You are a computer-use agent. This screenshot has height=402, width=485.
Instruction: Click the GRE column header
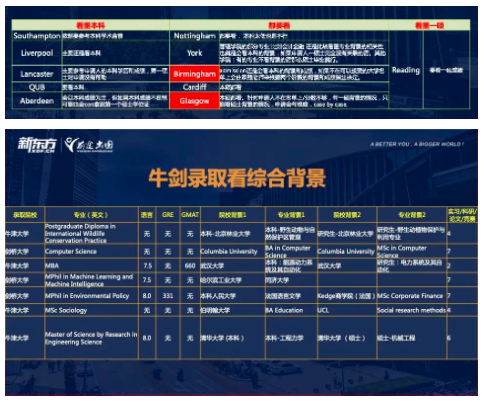pyautogui.click(x=168, y=215)
